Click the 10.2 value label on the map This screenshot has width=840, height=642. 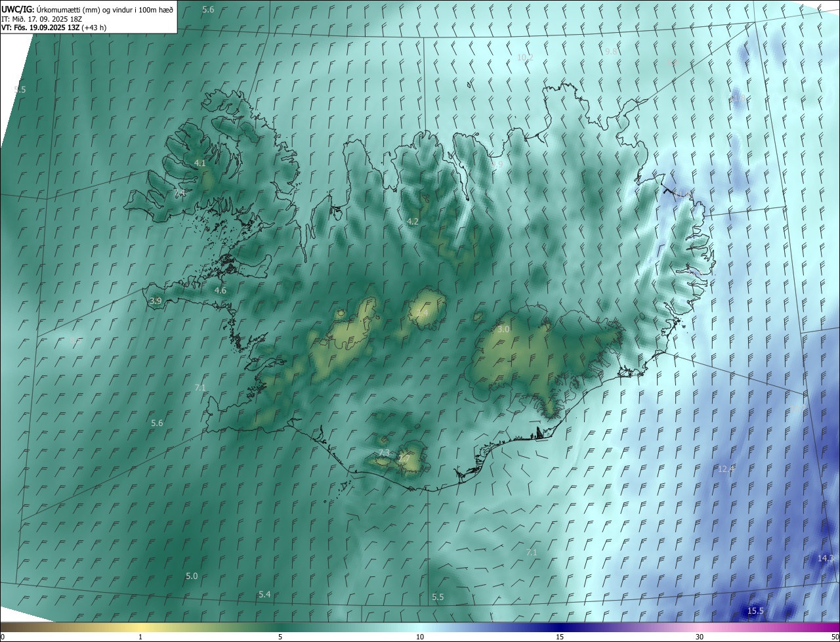(x=525, y=58)
